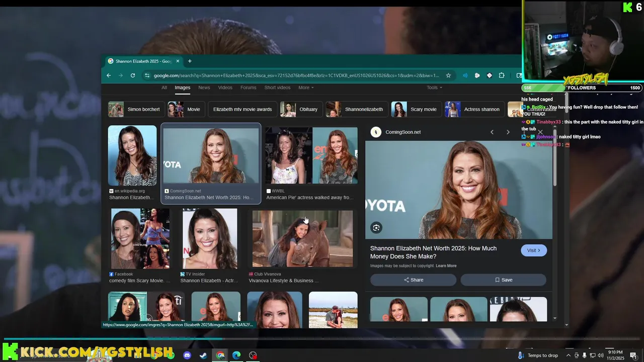Viewport: 644px width, 362px height.
Task: Select the Scary movie filter chip
Action: 416,109
